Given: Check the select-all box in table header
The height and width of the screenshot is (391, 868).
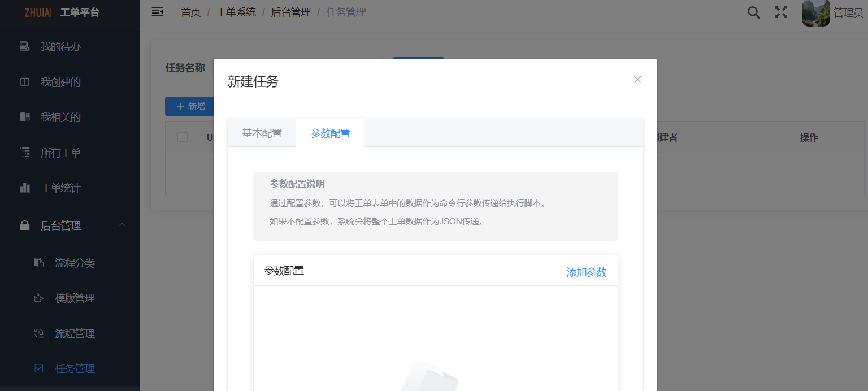Looking at the screenshot, I should [x=182, y=137].
